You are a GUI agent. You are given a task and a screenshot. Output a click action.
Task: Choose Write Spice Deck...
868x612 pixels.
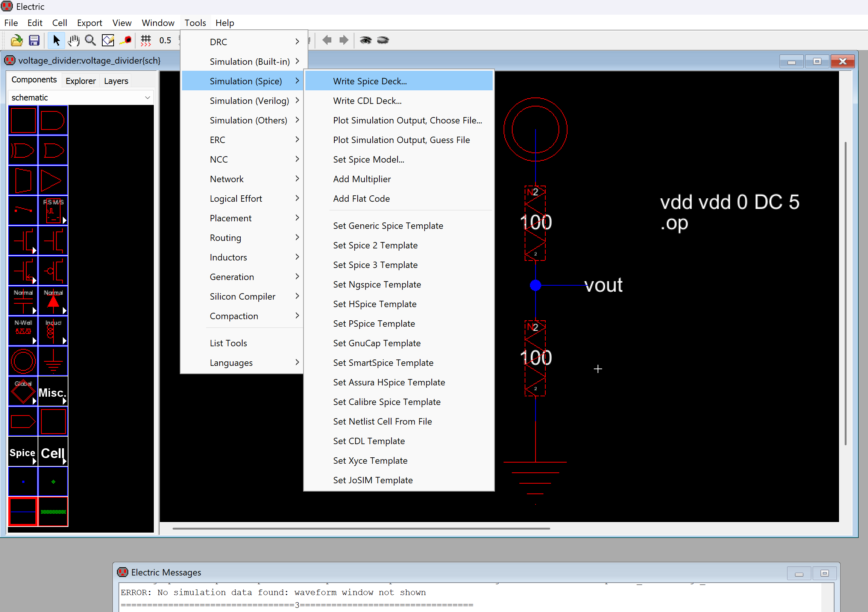399,81
